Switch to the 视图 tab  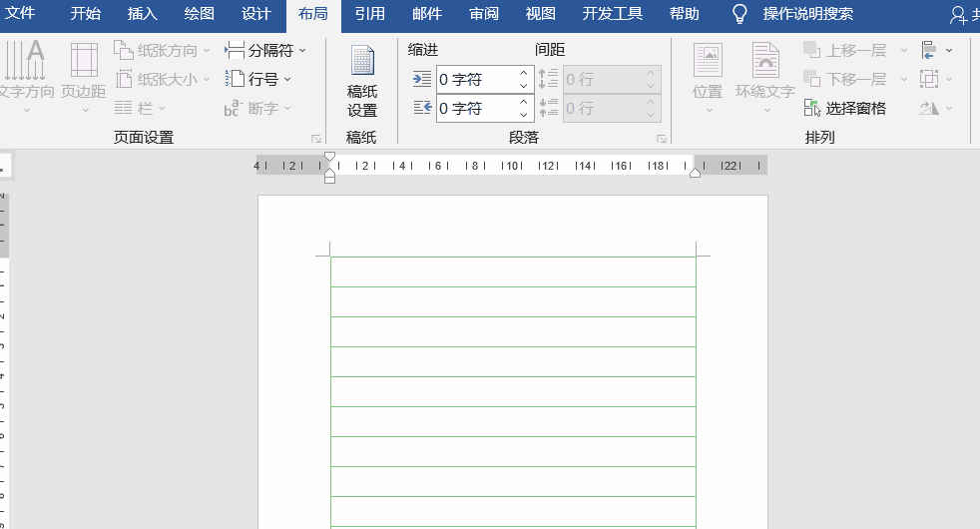click(x=541, y=13)
